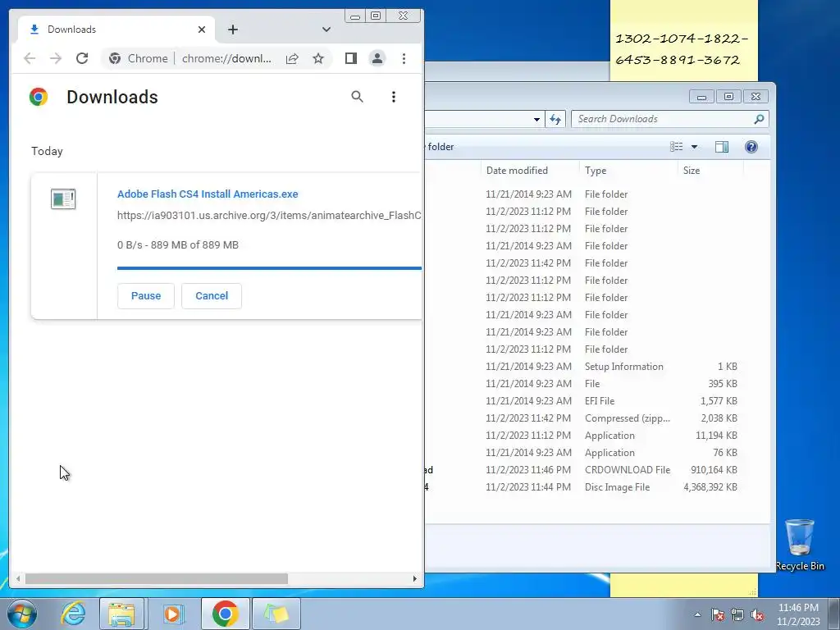The image size is (840, 630).
Task: Open Sticky Notes taskbar icon
Action: tap(276, 614)
